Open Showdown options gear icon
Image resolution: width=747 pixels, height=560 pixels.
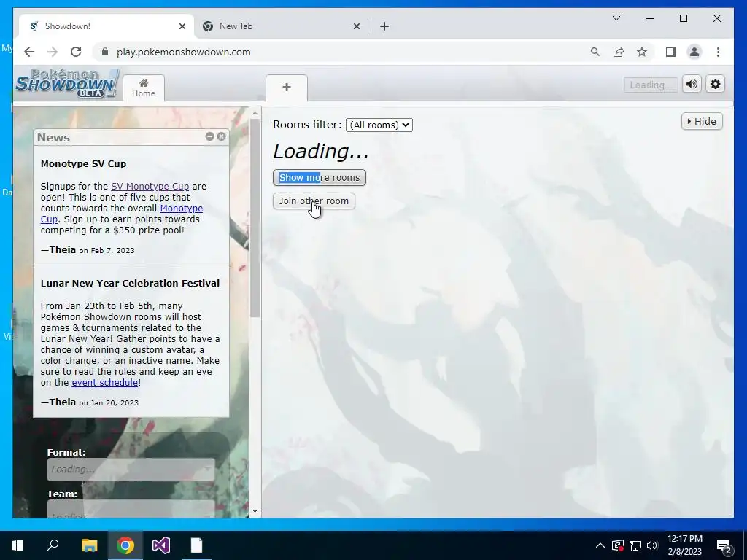tap(715, 85)
